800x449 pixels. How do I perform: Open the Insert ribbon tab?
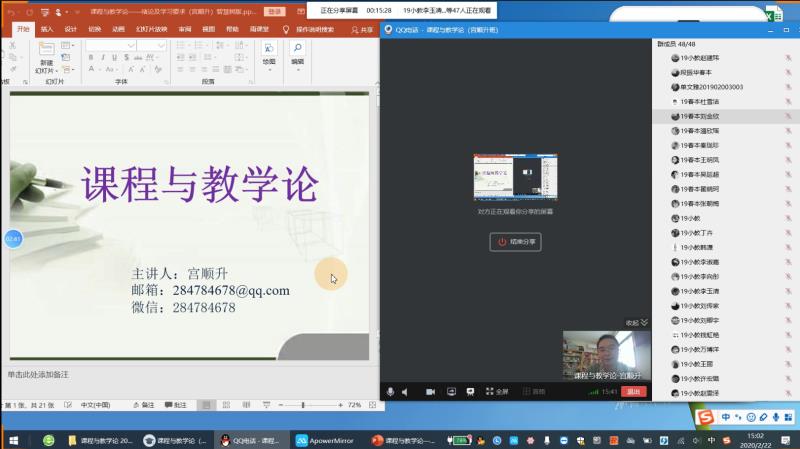tap(47, 30)
